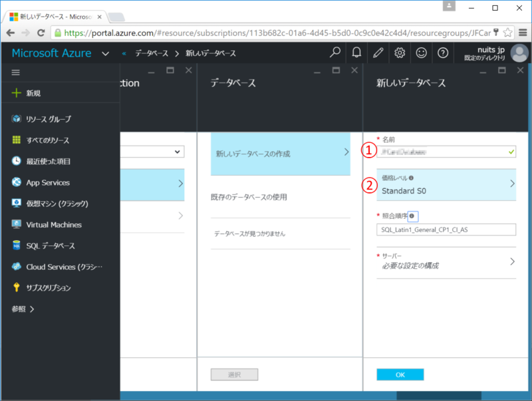Open サーバー 必要な設定の構成 selector
This screenshot has height=401, width=532.
(x=446, y=262)
